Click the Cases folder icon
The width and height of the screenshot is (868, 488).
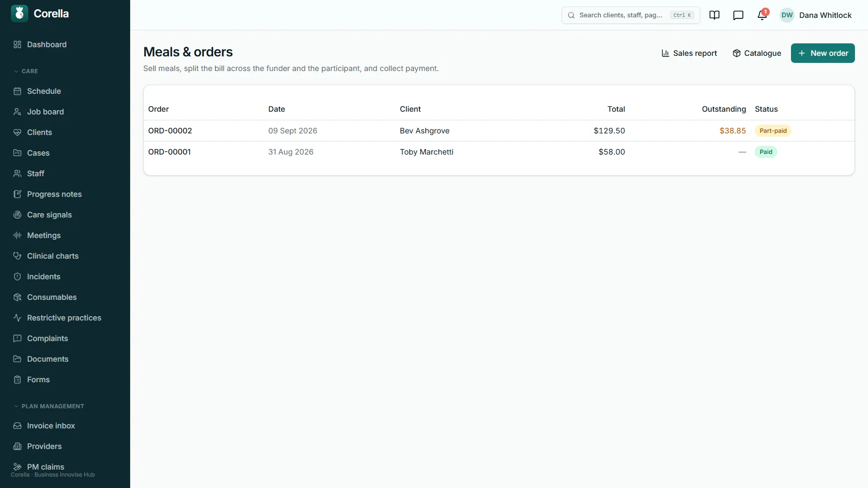[x=17, y=153]
